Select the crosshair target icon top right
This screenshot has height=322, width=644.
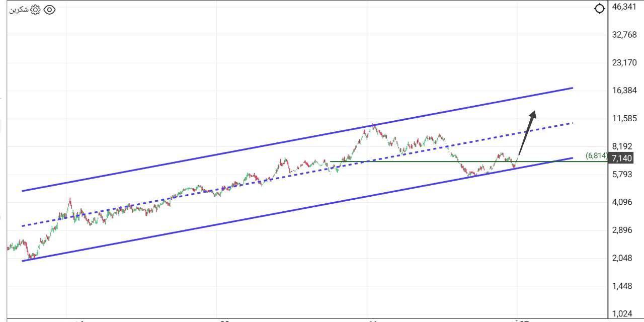599,9
